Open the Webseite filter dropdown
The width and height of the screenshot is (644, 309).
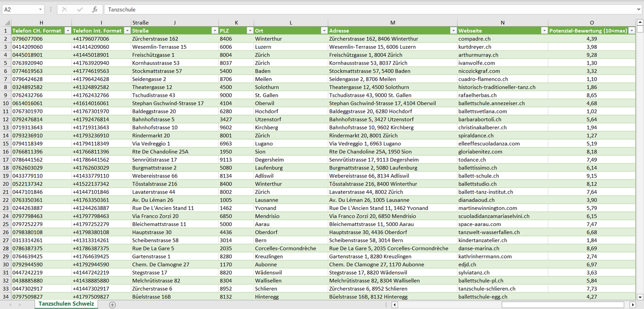tap(544, 31)
